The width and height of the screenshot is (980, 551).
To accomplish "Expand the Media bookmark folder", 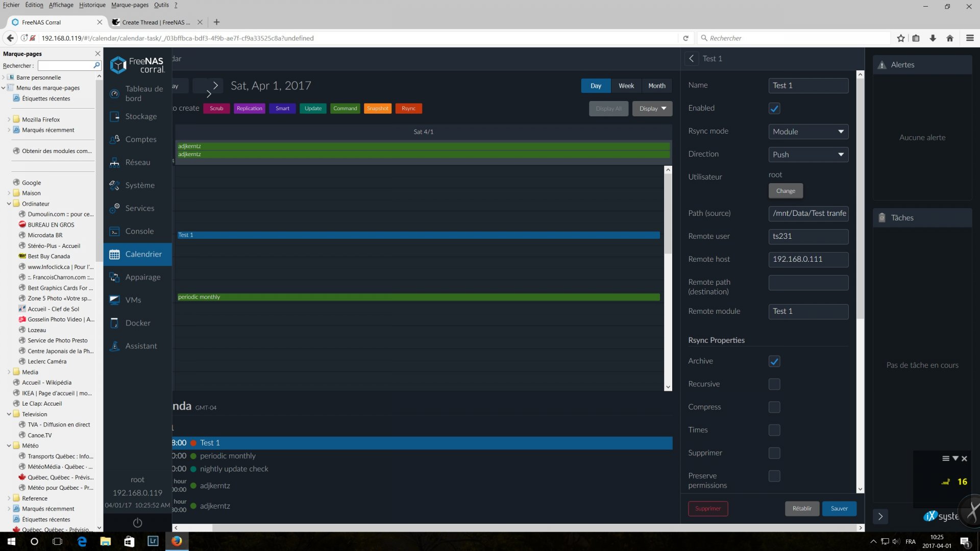I will coord(9,372).
